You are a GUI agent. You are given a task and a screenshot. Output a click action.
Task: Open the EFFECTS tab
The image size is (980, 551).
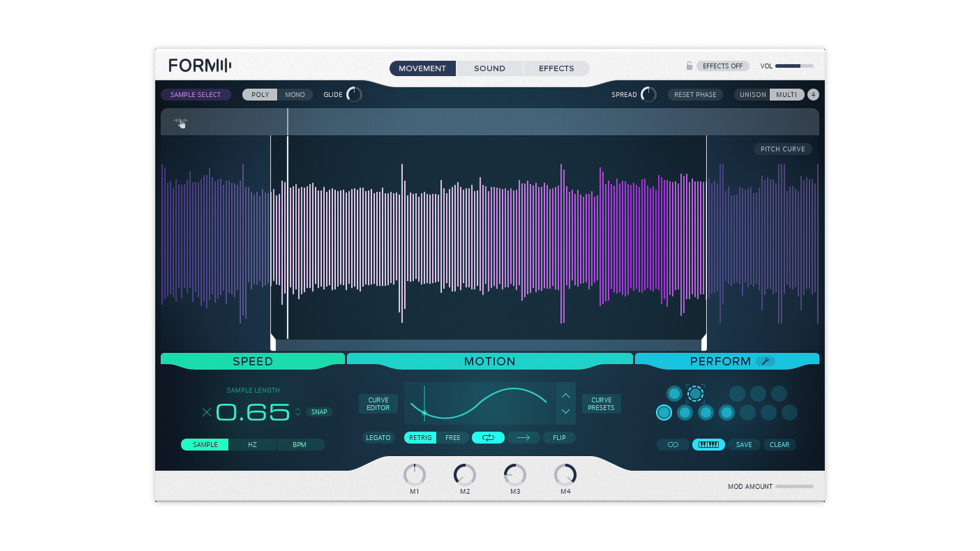[x=556, y=68]
